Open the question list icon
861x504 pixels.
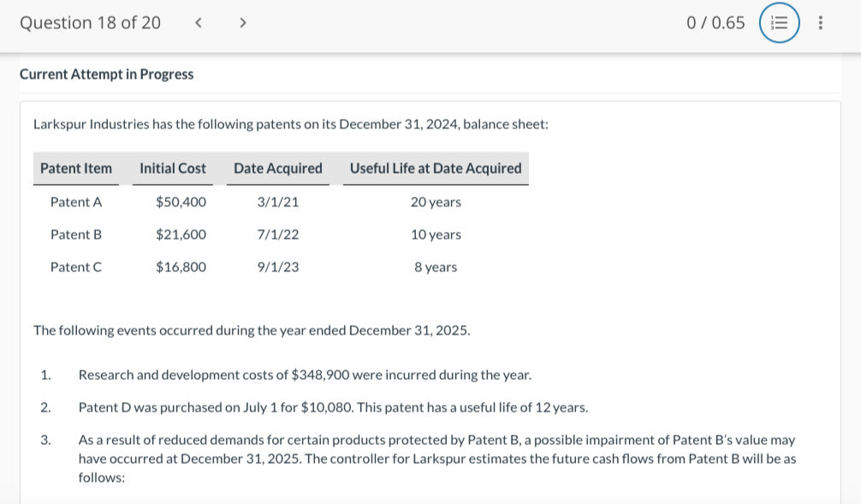tap(779, 22)
